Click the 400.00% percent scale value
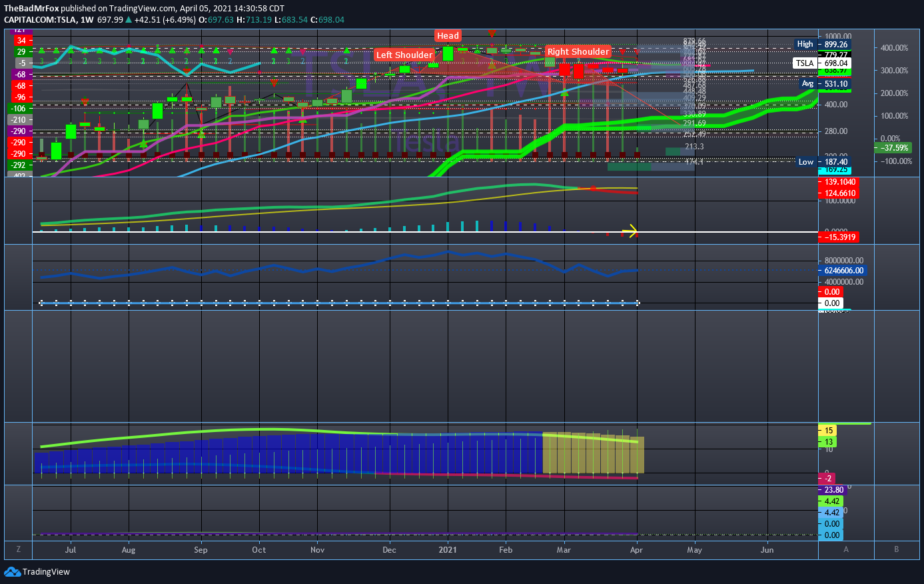The image size is (924, 584). point(894,48)
